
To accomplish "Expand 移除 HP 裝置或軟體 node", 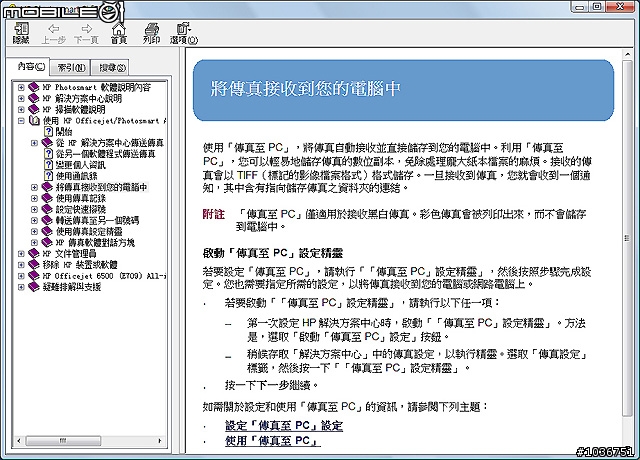I will [x=21, y=264].
